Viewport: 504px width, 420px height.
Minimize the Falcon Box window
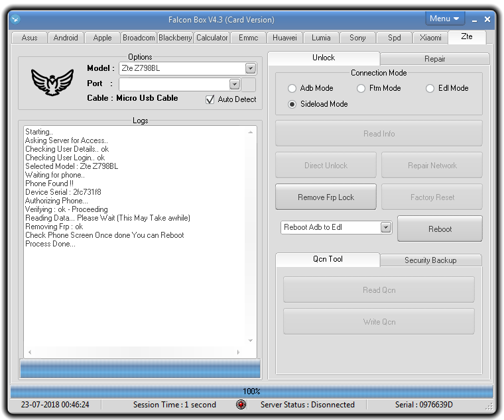tap(474, 20)
